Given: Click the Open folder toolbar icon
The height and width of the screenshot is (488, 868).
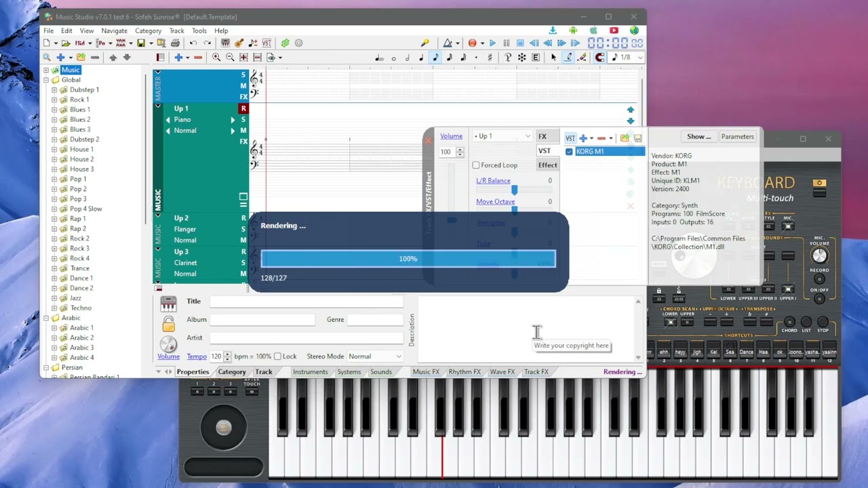Looking at the screenshot, I should 66,43.
